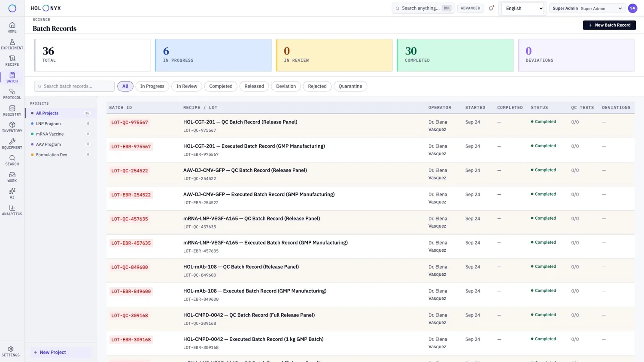This screenshot has height=362, width=644.
Task: Filter by In Progress status
Action: [152, 86]
